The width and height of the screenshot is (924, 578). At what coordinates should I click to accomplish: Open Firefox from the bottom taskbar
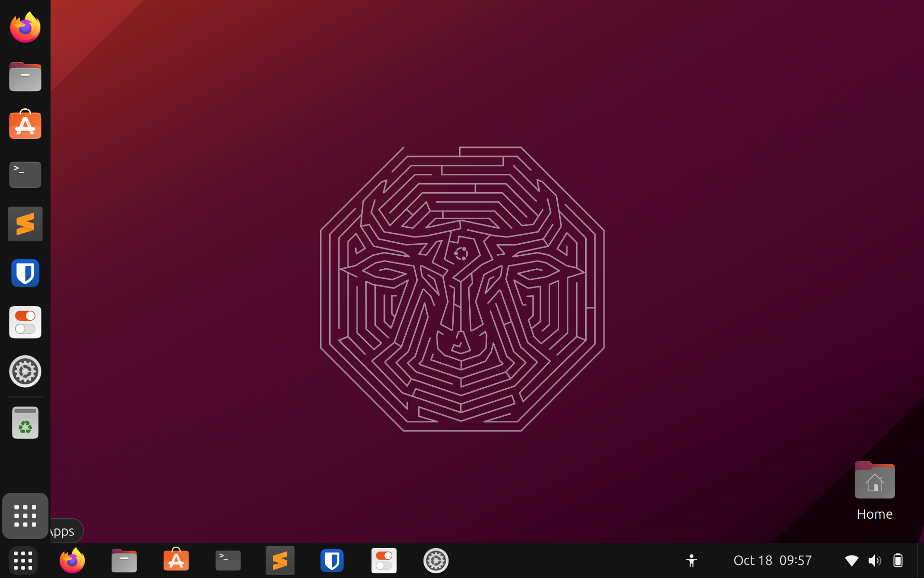pos(72,561)
